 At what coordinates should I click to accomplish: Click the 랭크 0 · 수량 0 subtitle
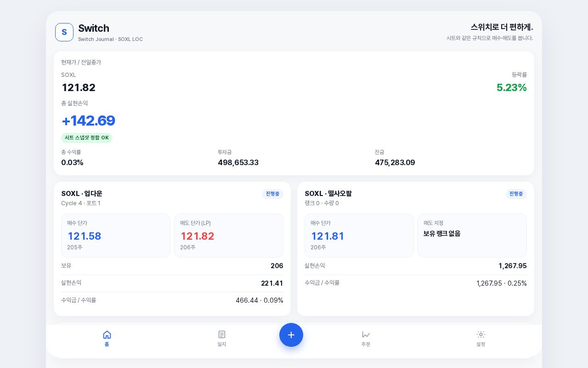pos(322,203)
